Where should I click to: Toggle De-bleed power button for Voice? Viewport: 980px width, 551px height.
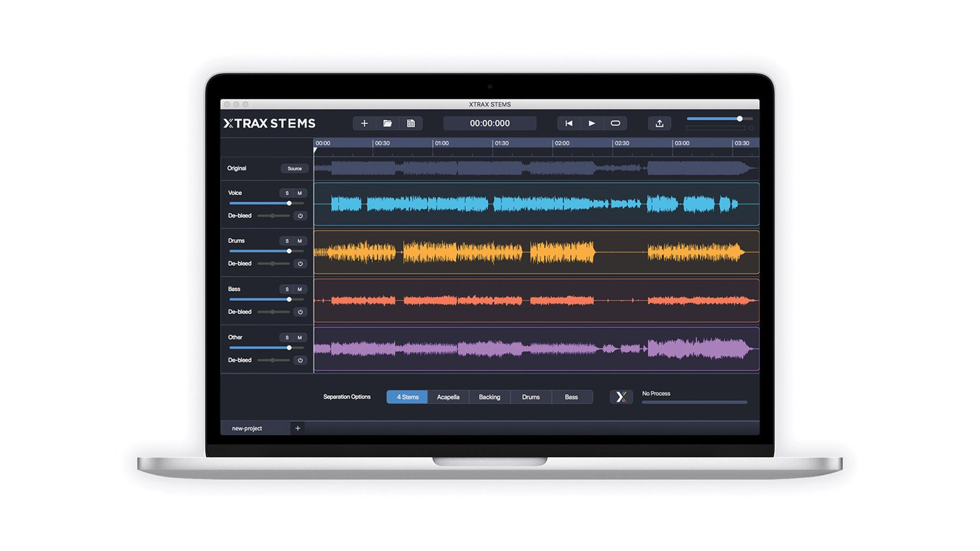click(301, 215)
